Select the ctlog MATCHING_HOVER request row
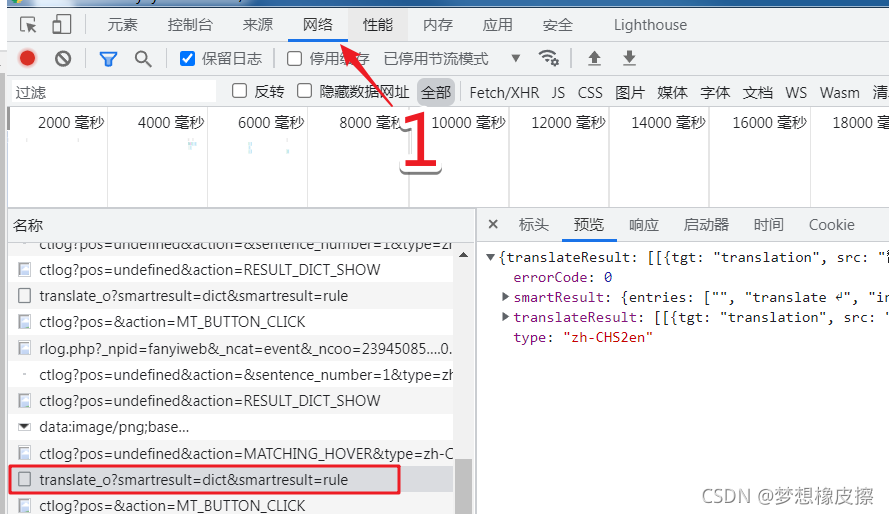Viewport: 889px width, 514px height. point(231,453)
